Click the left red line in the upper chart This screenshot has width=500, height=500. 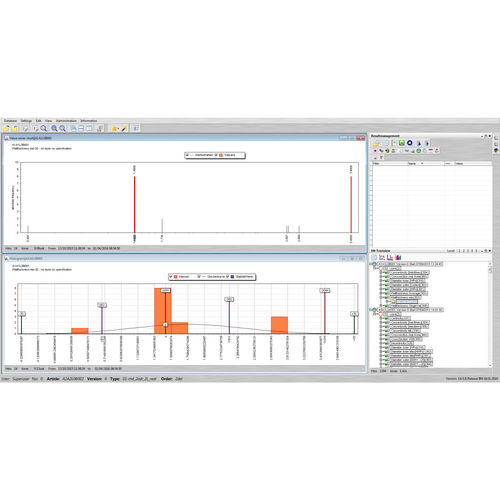(x=135, y=204)
